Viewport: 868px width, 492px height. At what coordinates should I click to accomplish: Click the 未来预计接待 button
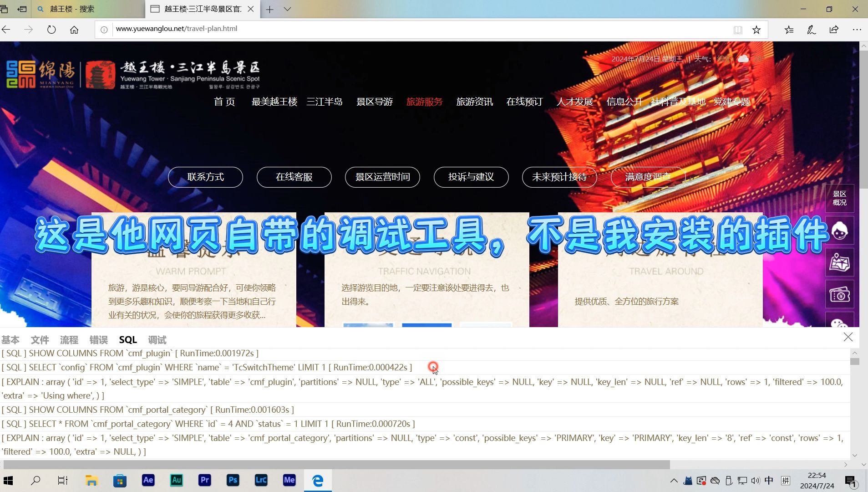pos(559,177)
